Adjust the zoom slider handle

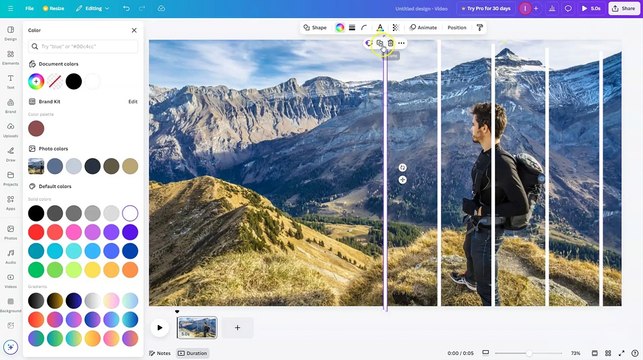529,353
